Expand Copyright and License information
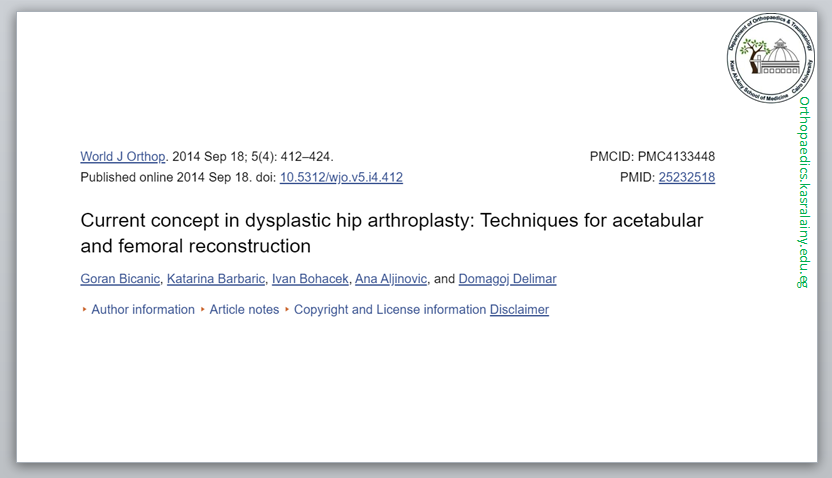 click(389, 310)
